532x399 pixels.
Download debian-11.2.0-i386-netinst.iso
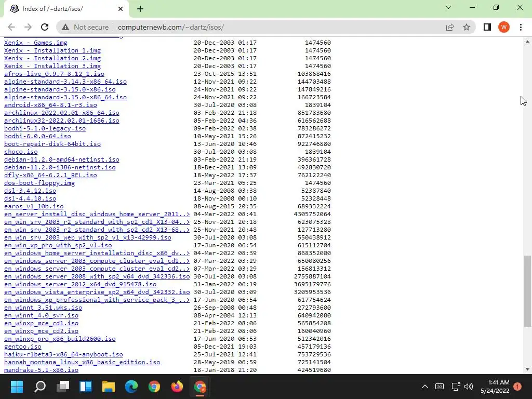(60, 168)
